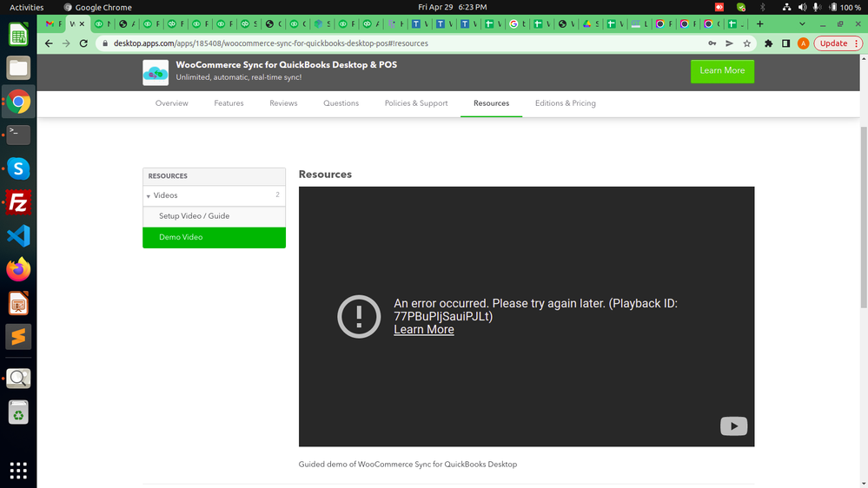This screenshot has height=488, width=868.
Task: Click the share page arrow icon
Action: 730,43
